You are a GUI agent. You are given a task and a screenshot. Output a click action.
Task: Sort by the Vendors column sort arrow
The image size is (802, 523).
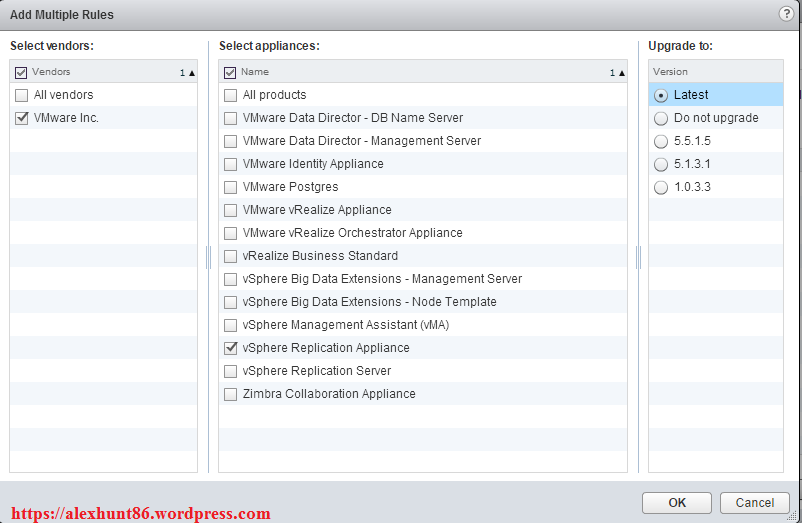coord(192,73)
